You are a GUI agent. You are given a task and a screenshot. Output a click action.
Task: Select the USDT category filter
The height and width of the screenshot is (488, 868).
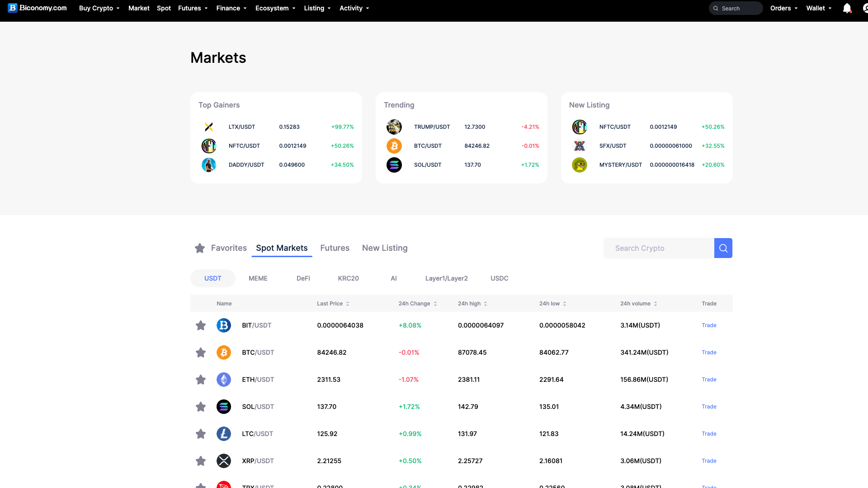coord(213,278)
